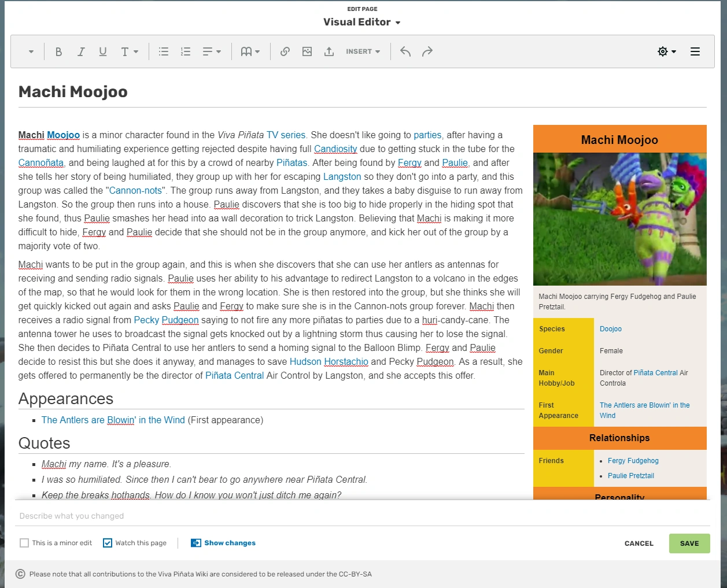
Task: Uncheck the 'Watch this page' checkbox
Action: pyautogui.click(x=108, y=543)
